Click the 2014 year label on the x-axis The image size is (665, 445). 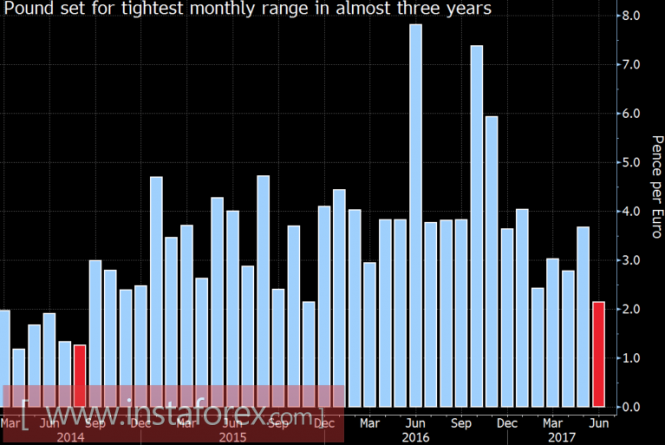point(71,437)
